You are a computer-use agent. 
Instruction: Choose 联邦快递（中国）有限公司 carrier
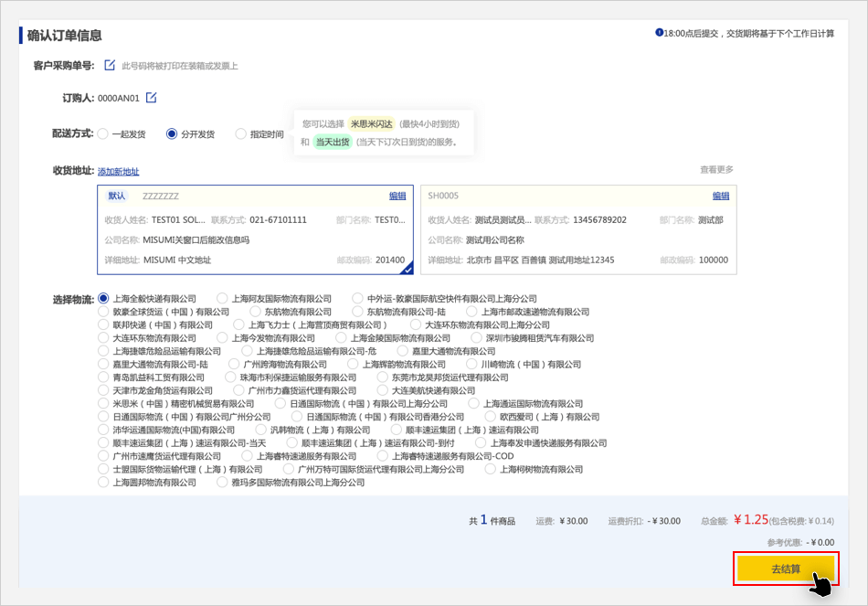pyautogui.click(x=104, y=325)
